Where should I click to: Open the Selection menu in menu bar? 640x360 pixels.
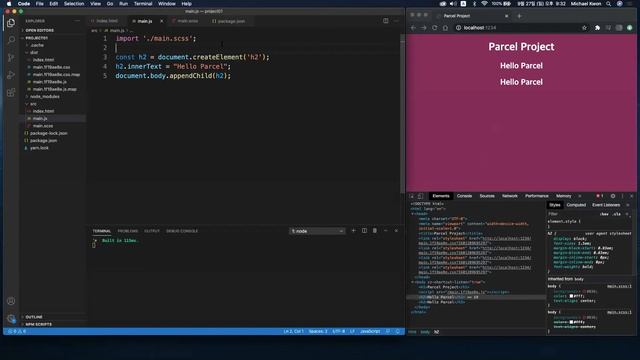pyautogui.click(x=74, y=4)
